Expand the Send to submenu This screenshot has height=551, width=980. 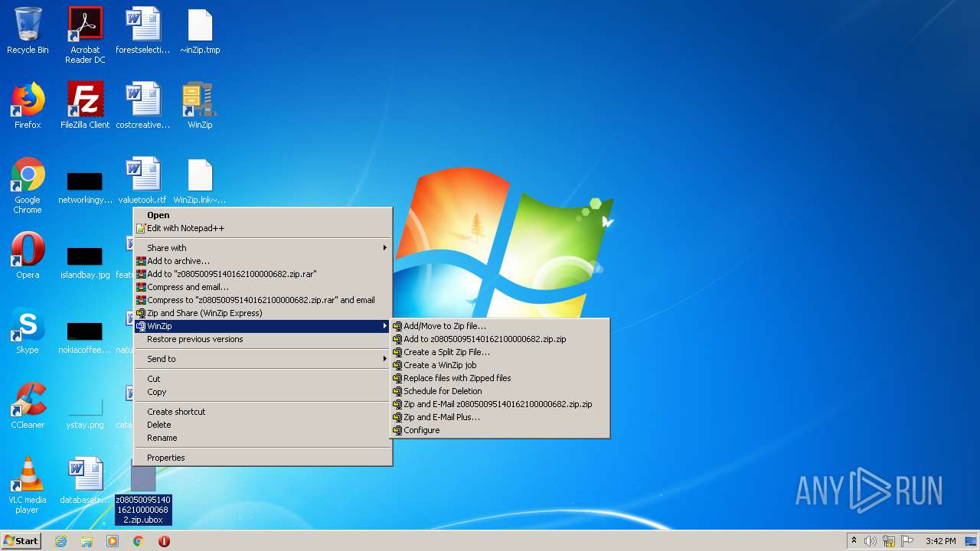click(263, 359)
